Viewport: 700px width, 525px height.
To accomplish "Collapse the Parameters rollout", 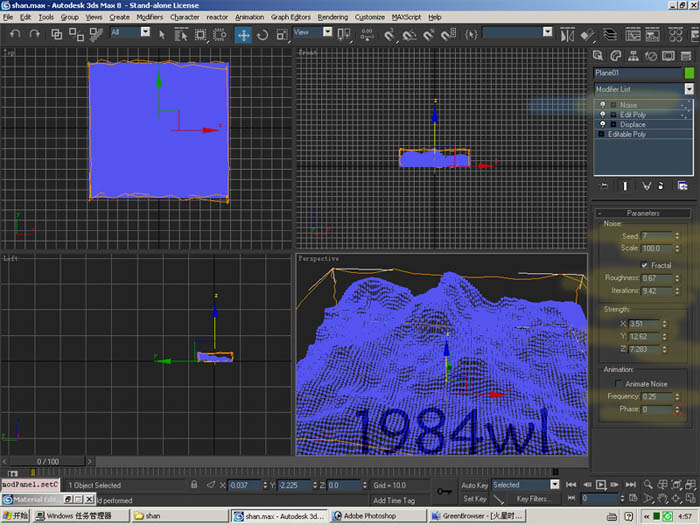I will click(x=643, y=213).
